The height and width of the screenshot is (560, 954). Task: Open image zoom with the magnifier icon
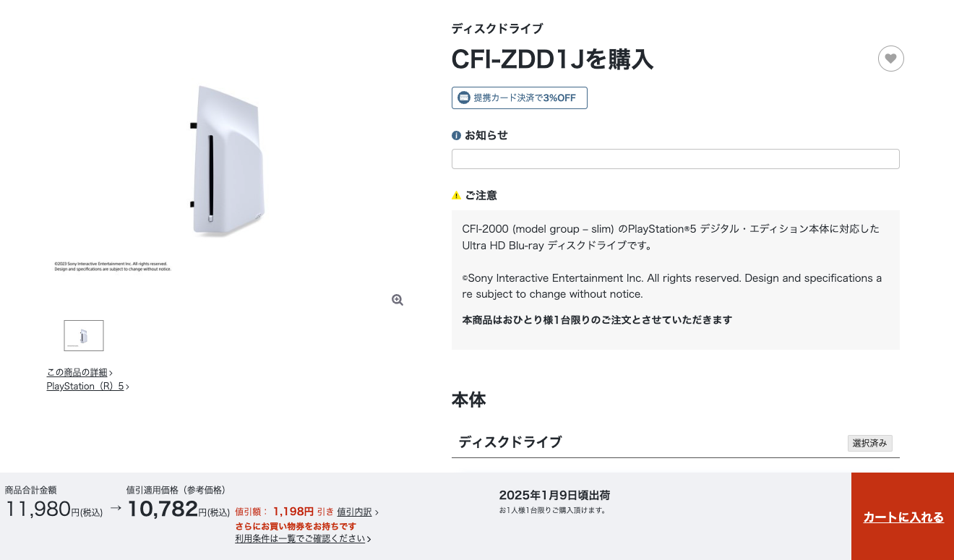pos(397,299)
